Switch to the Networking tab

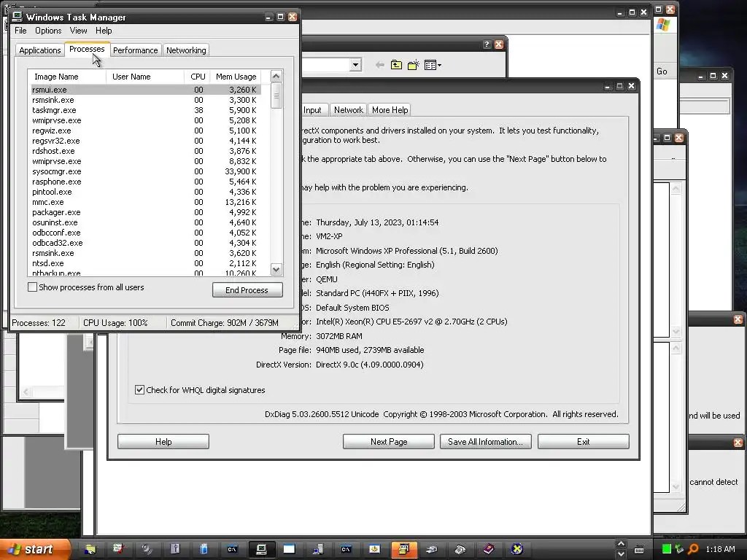click(186, 50)
